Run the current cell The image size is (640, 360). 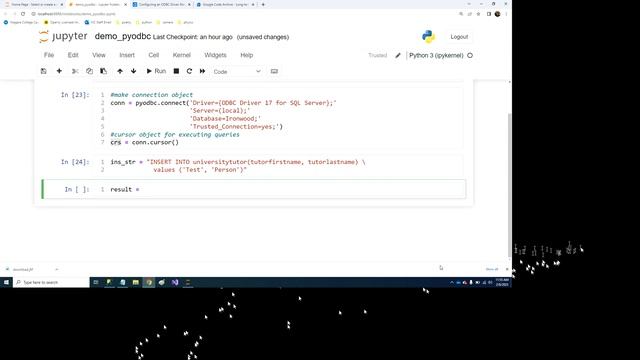(156, 71)
